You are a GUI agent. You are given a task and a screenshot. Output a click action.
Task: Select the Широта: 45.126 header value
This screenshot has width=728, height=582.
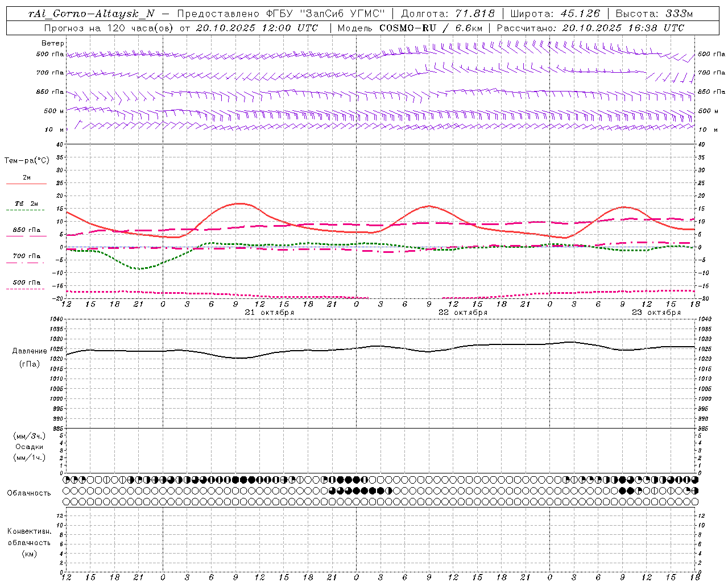[555, 14]
